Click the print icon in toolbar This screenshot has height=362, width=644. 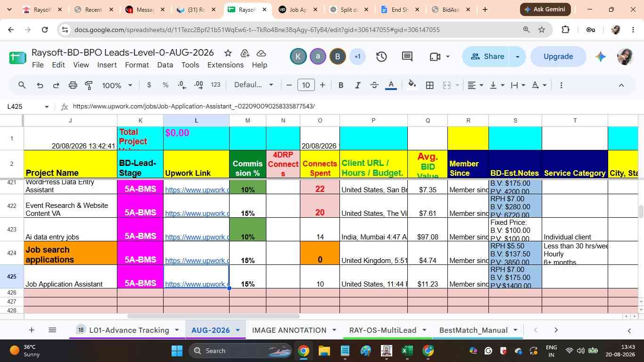73,85
